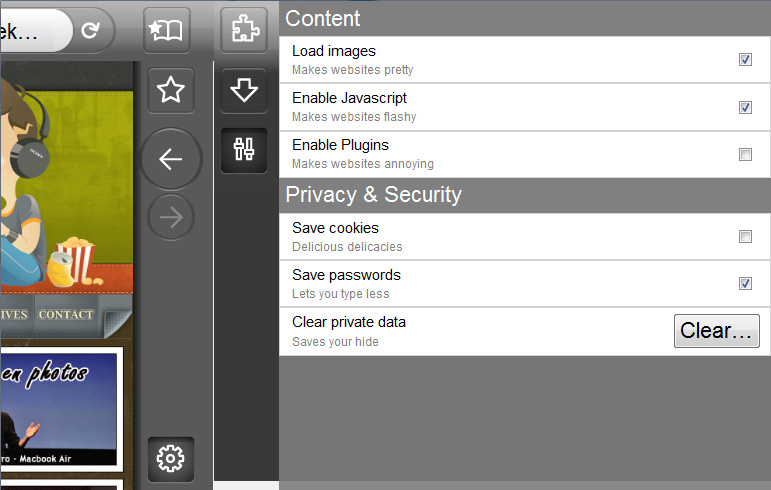
Task: Enable the Save cookies checkbox
Action: coord(745,237)
